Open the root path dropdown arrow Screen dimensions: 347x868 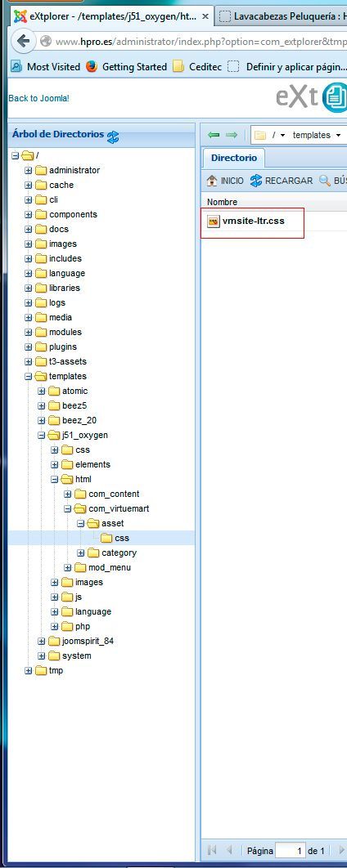pos(282,136)
